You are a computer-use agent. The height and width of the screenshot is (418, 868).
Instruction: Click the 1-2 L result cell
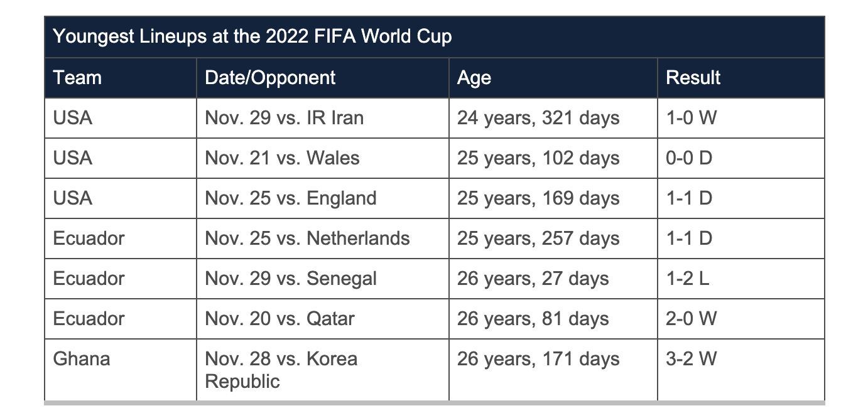coord(741,279)
